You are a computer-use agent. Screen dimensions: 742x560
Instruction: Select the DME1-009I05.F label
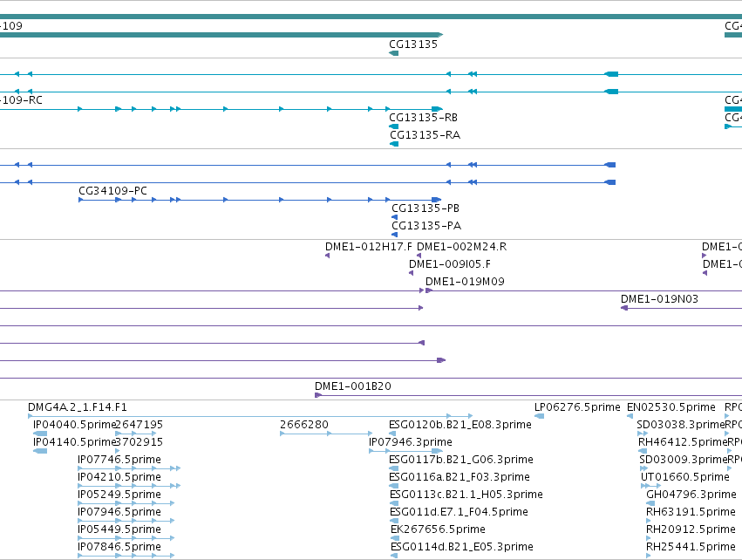pyautogui.click(x=450, y=264)
